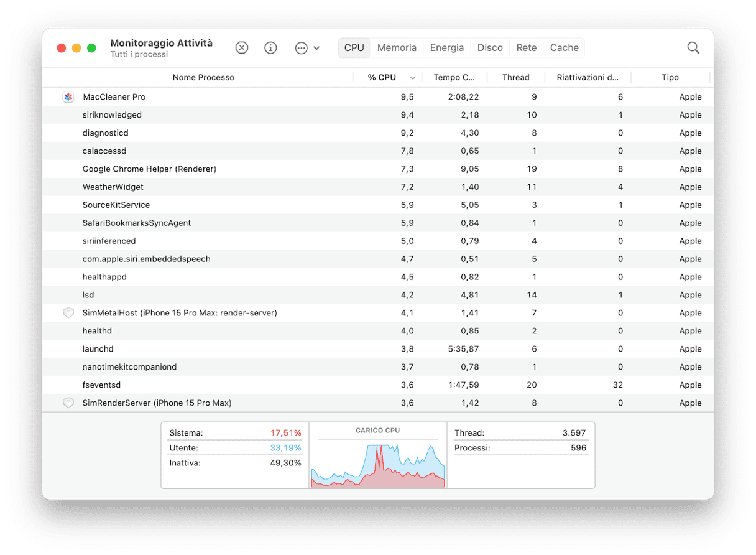Select SimRenderServer (iPhone 15 Pro Max) process

[x=378, y=403]
